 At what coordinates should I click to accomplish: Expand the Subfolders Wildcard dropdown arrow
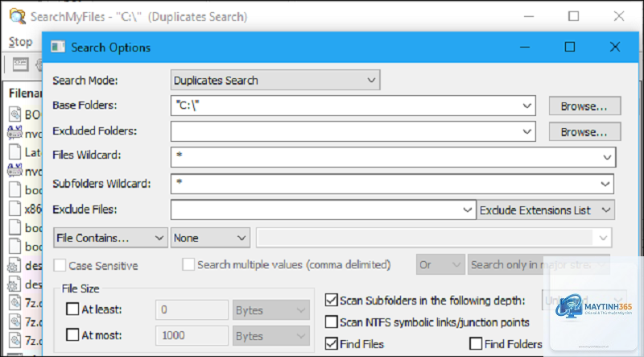[x=605, y=184]
